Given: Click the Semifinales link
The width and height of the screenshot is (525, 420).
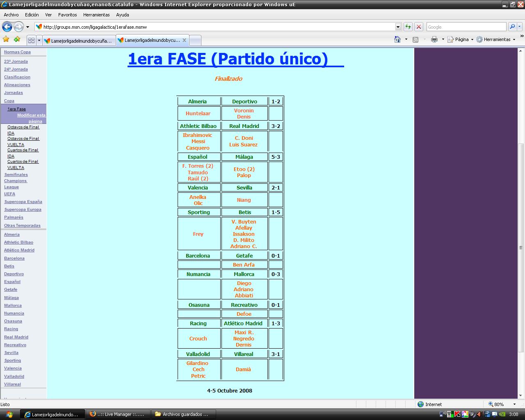Looking at the screenshot, I should pyautogui.click(x=16, y=175).
